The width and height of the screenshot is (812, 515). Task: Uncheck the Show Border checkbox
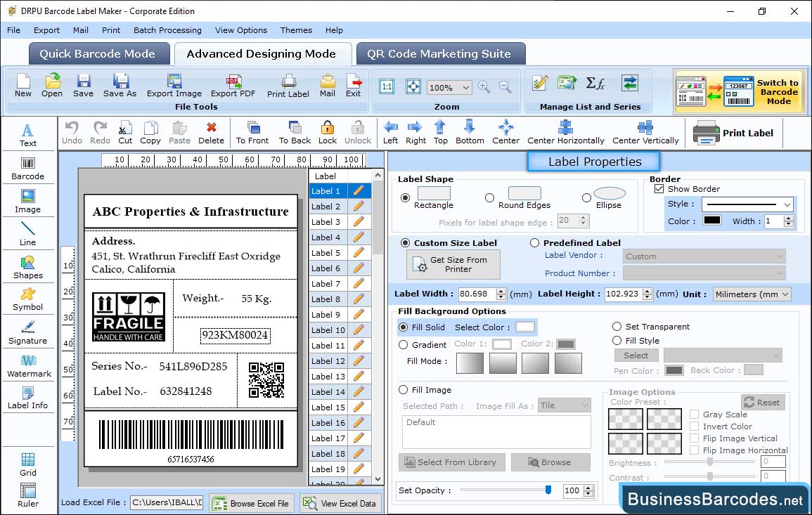(659, 188)
